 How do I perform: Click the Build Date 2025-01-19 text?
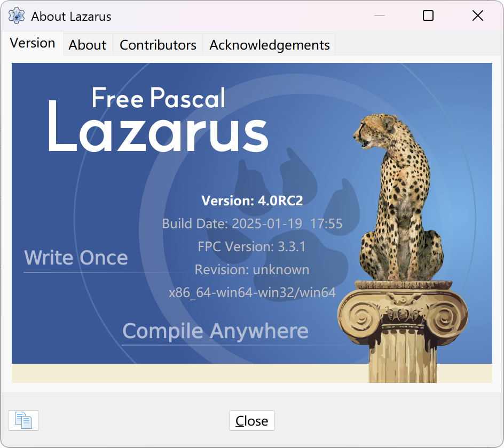[x=252, y=223]
